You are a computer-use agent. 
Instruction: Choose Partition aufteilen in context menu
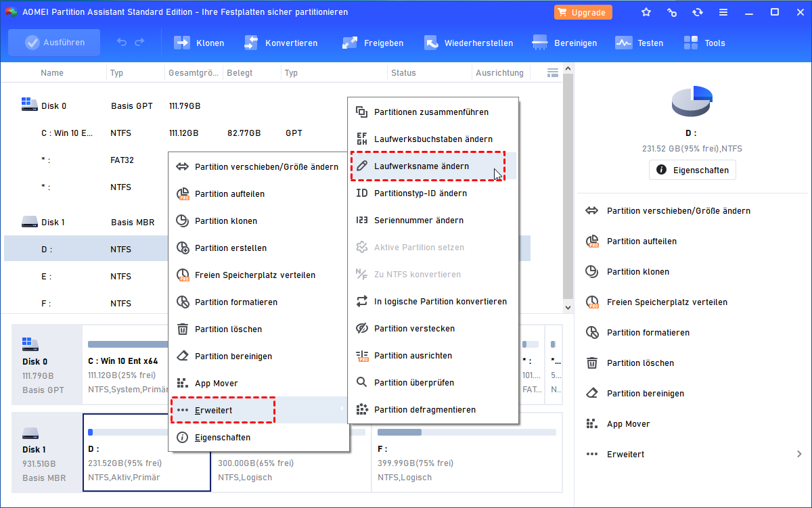[258, 193]
